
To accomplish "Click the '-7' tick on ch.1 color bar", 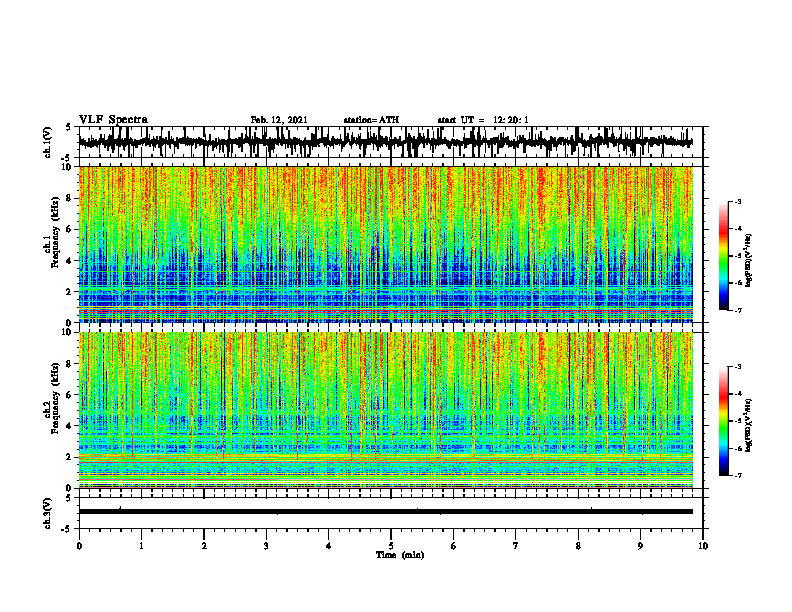I will tap(738, 311).
